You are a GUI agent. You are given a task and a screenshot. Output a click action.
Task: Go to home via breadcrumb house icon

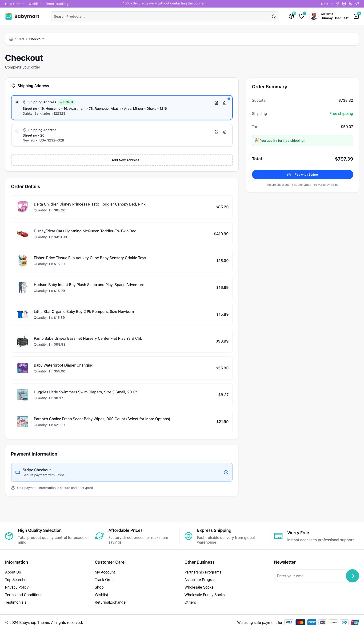coord(11,39)
